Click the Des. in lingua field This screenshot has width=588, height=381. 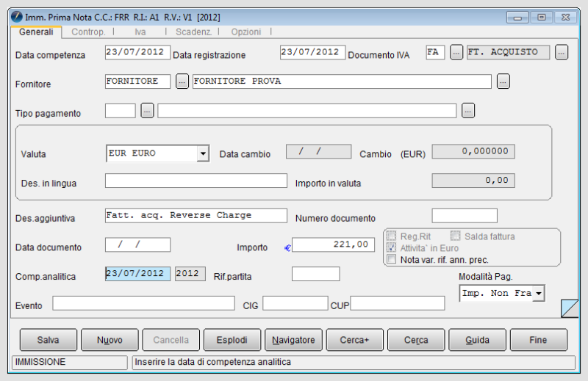coord(196,181)
